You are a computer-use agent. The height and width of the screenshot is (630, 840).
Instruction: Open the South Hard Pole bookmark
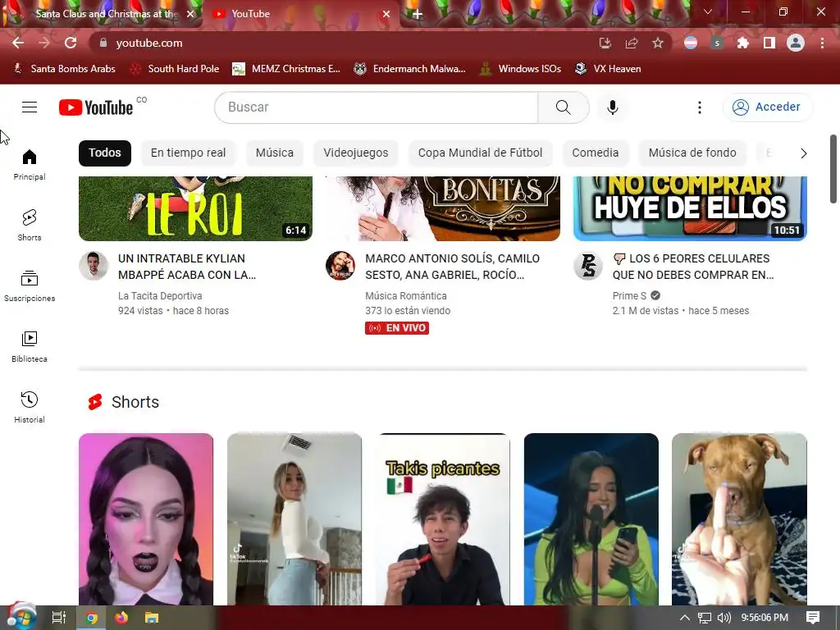(176, 69)
